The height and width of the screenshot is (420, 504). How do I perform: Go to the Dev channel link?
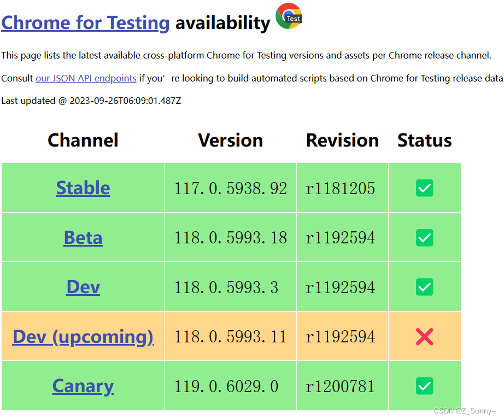coord(83,287)
